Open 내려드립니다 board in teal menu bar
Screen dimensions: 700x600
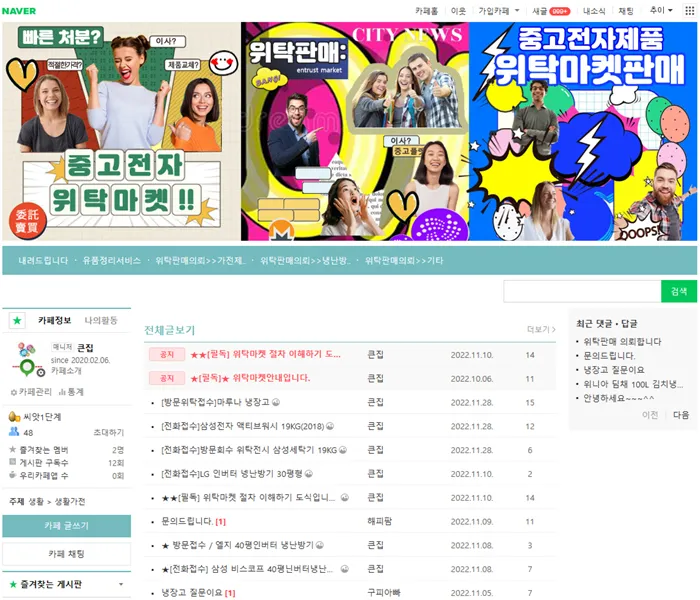coord(43,260)
